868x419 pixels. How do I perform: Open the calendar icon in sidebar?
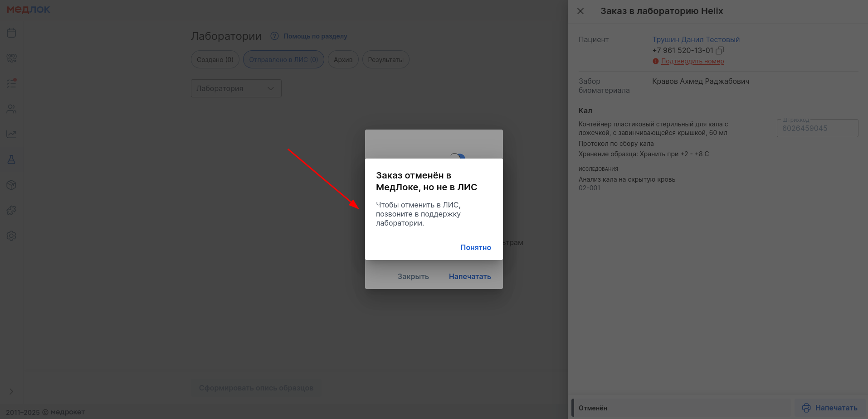click(11, 33)
